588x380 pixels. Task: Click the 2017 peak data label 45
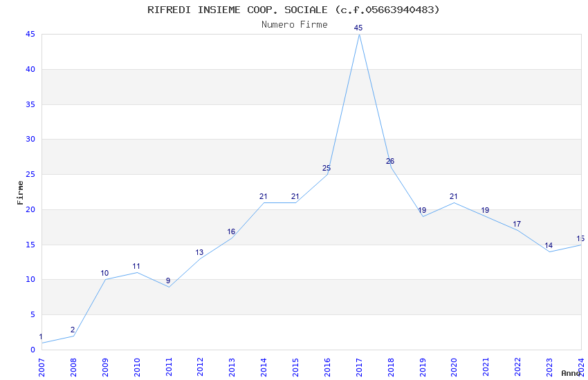pos(358,28)
